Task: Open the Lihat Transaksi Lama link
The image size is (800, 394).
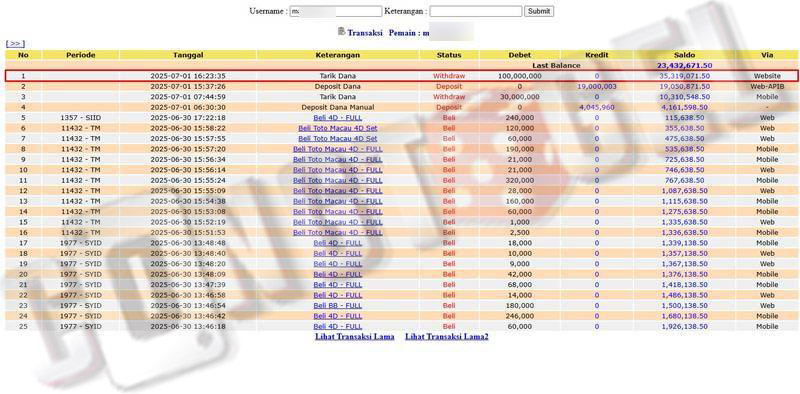Action: (x=355, y=336)
